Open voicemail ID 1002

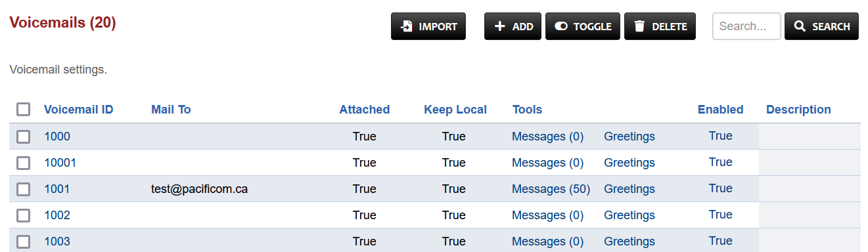pos(57,215)
